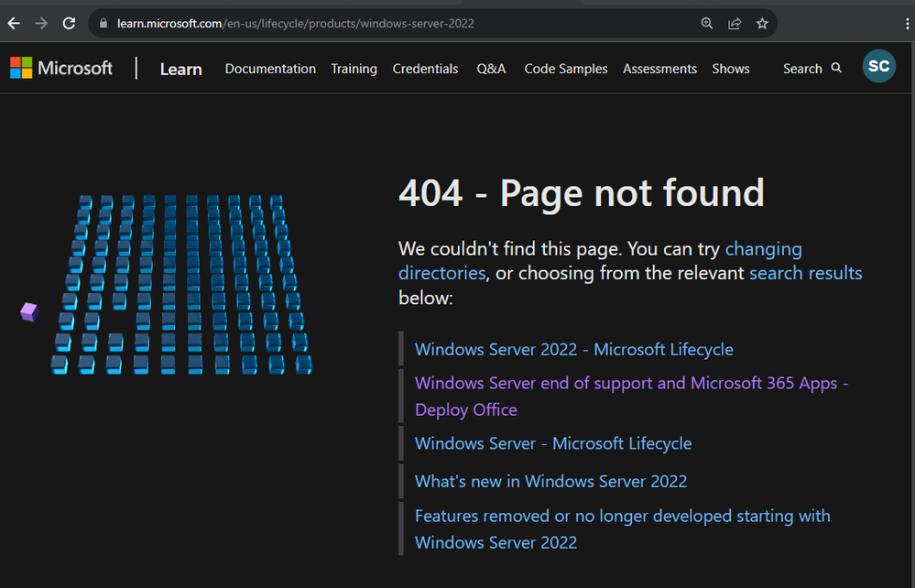915x588 pixels.
Task: Open 'Windows Server - Microsoft Lifecycle' result
Action: [553, 443]
